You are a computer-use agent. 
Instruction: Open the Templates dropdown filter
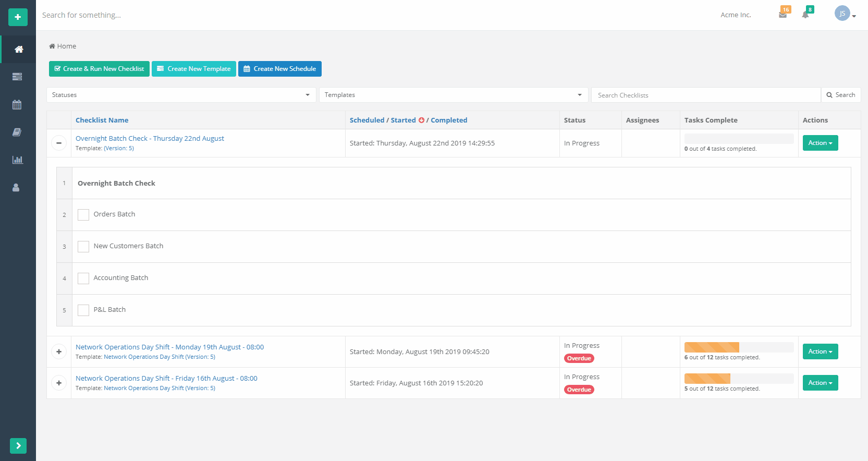click(454, 95)
